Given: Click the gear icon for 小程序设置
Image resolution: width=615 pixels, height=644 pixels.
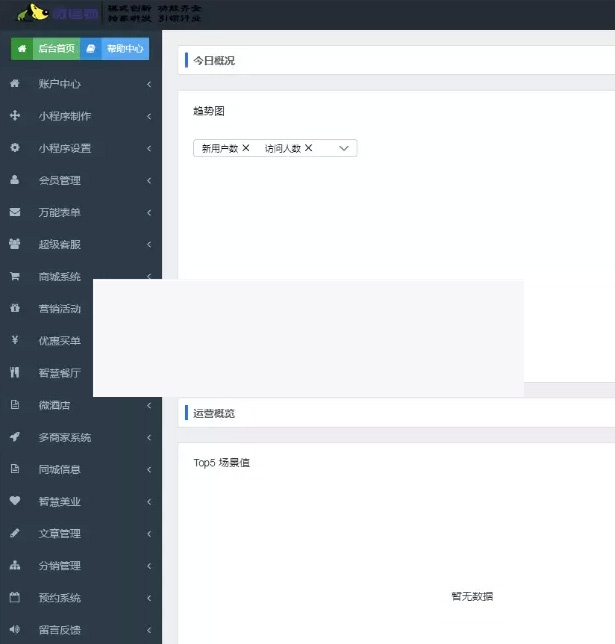Looking at the screenshot, I should tap(15, 148).
